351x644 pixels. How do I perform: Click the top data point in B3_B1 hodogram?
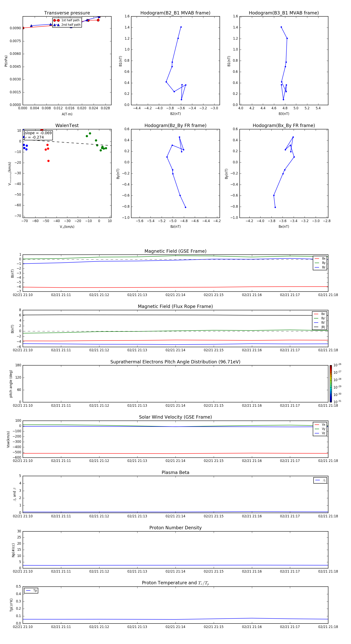click(x=281, y=27)
